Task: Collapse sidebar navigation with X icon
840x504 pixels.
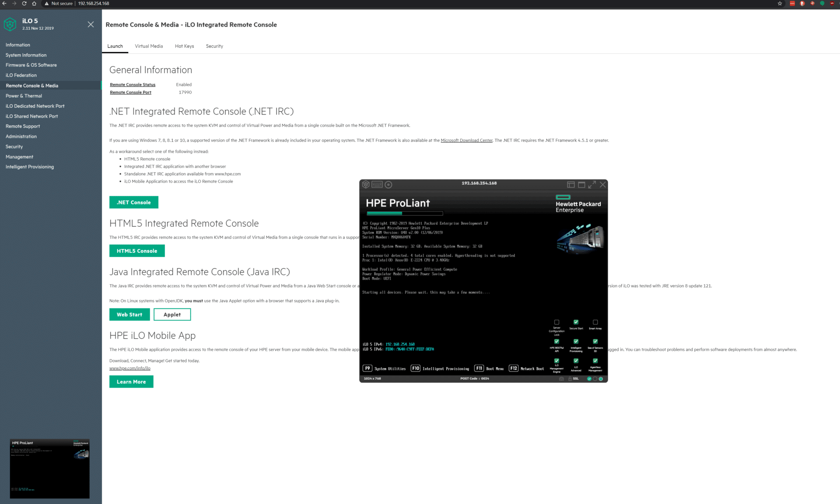Action: pos(91,24)
